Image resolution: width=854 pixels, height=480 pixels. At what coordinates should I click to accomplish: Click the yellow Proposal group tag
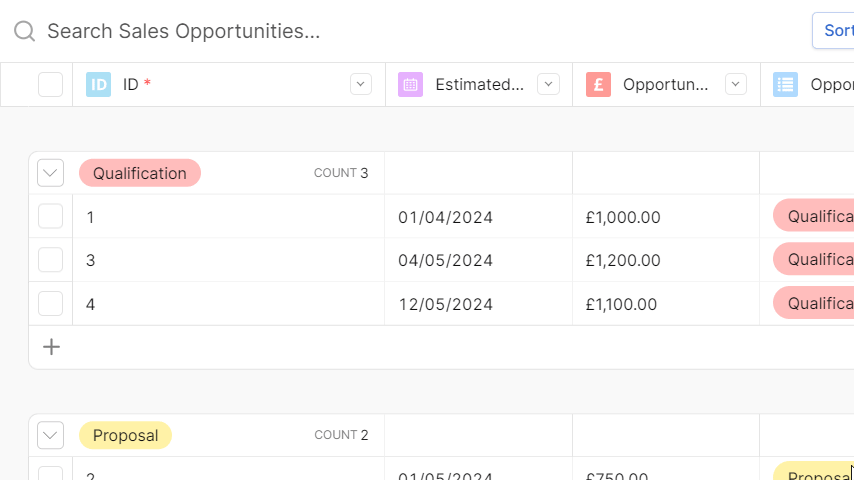click(x=125, y=435)
